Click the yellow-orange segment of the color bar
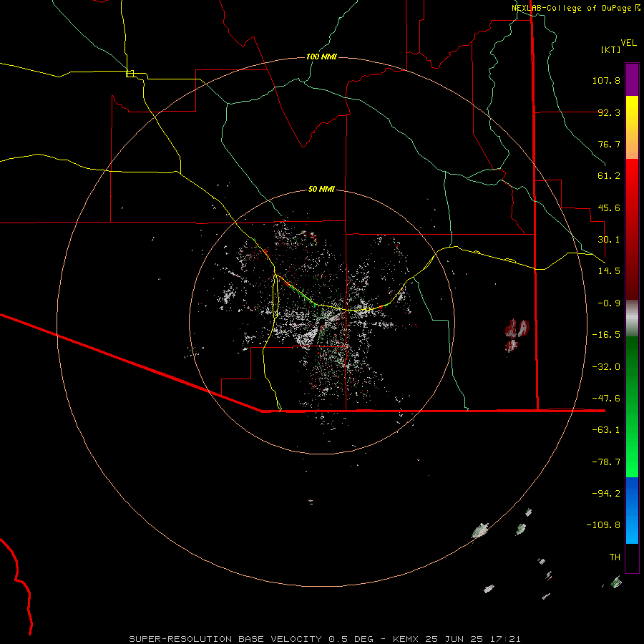The image size is (644, 644). pos(632,127)
